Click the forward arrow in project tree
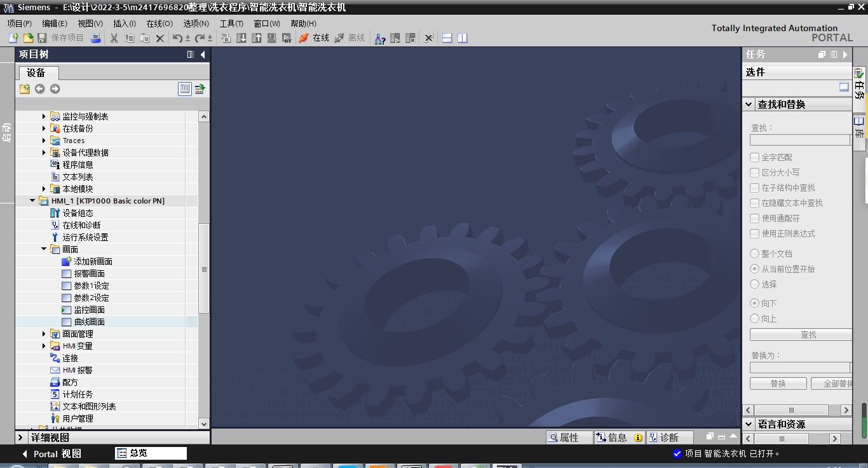Viewport: 868px width, 468px height. (x=55, y=89)
